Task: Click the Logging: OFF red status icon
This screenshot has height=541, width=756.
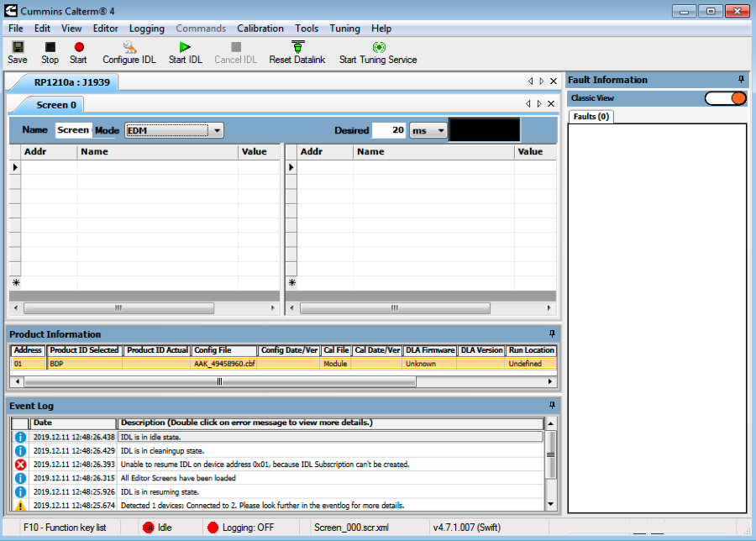Action: (x=213, y=528)
